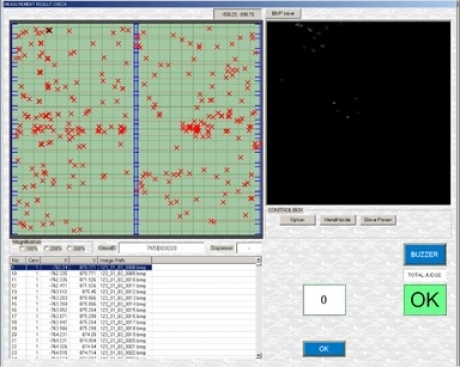Select the row numbered 16 in table
Screen dimensions: 460x367
click(x=81, y=310)
